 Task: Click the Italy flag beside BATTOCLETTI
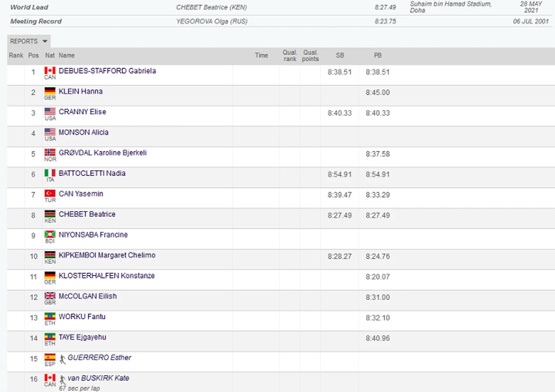coord(50,173)
